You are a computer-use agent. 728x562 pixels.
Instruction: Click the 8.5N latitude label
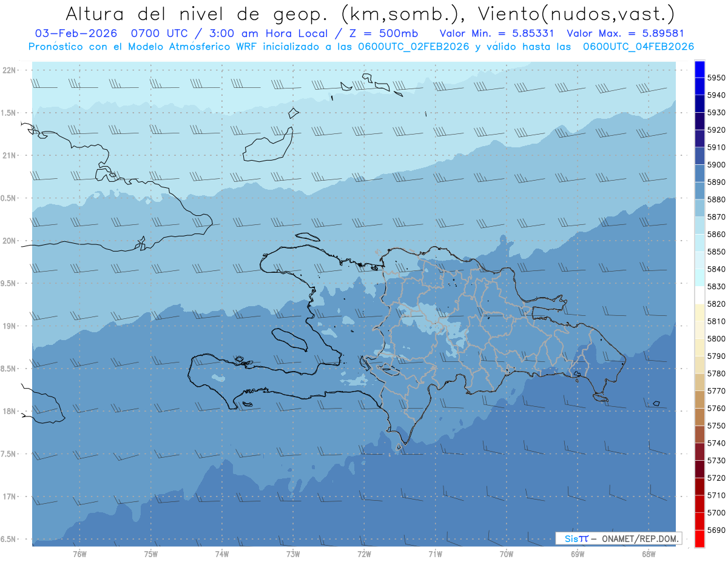pos(8,369)
